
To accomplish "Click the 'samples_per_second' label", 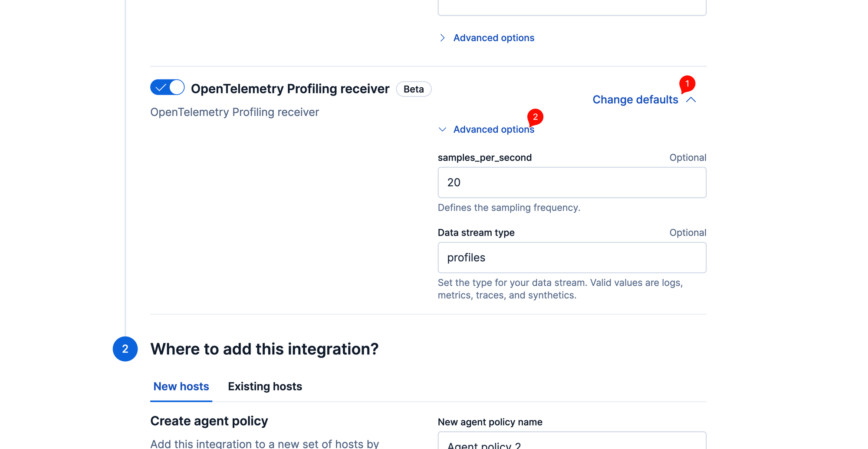I will 485,158.
